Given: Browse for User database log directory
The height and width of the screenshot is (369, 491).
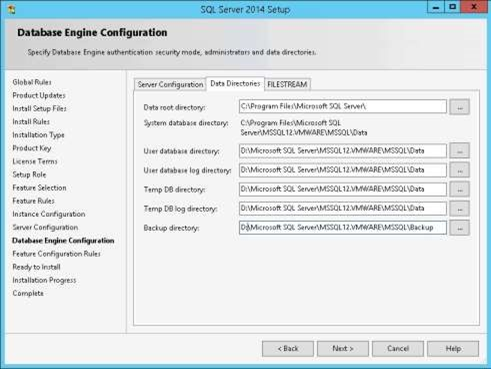Looking at the screenshot, I should (x=459, y=170).
